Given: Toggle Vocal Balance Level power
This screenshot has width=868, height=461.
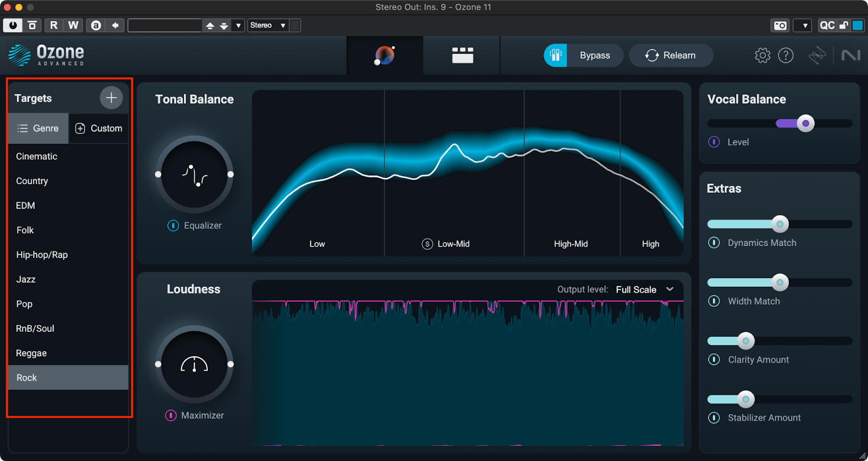Looking at the screenshot, I should pyautogui.click(x=714, y=142).
